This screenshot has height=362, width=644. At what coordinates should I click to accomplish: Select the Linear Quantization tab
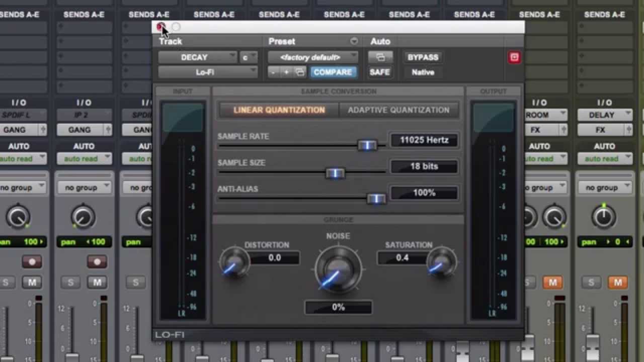pyautogui.click(x=279, y=110)
